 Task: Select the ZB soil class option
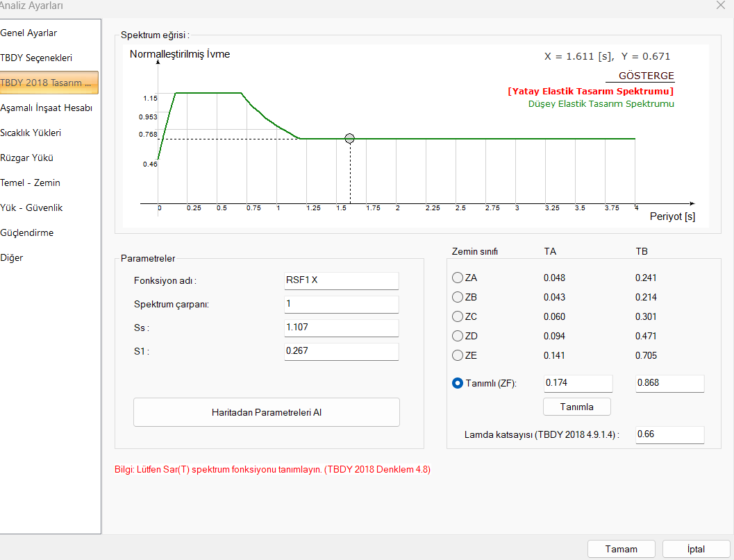(458, 297)
